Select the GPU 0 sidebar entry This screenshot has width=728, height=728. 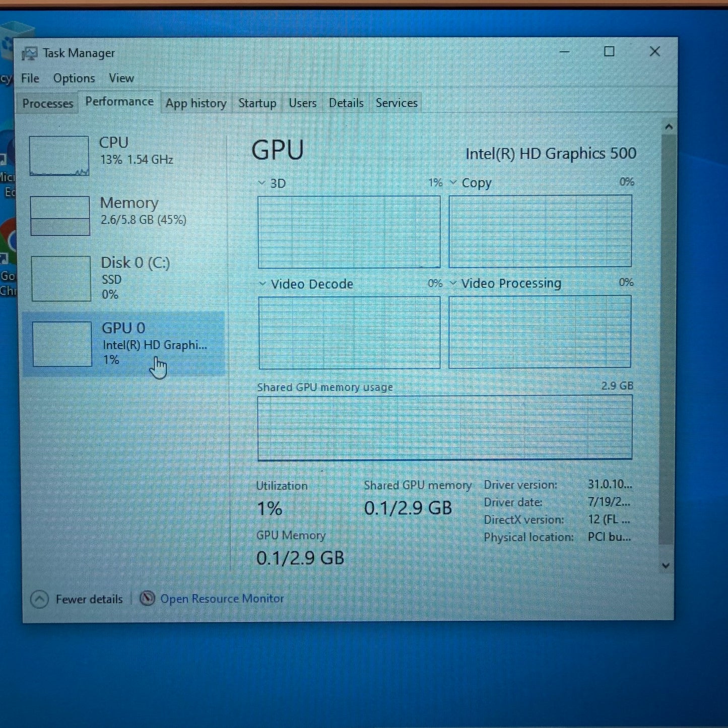coord(123,344)
